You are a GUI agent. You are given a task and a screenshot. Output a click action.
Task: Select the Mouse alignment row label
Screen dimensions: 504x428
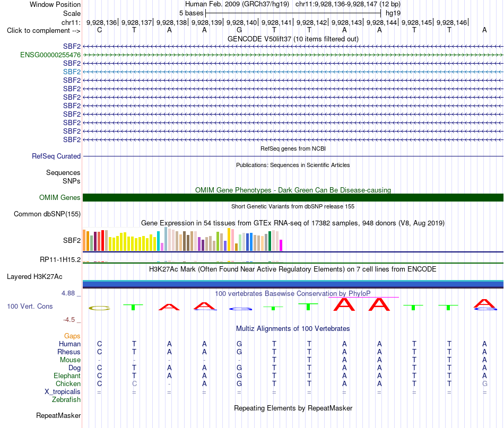pyautogui.click(x=70, y=360)
